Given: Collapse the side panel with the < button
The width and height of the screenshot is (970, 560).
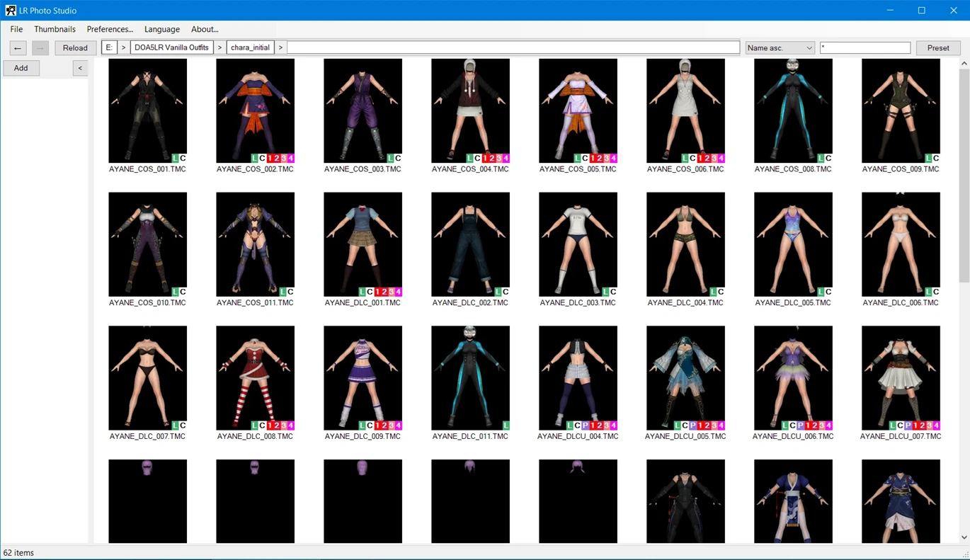Looking at the screenshot, I should click(x=80, y=68).
